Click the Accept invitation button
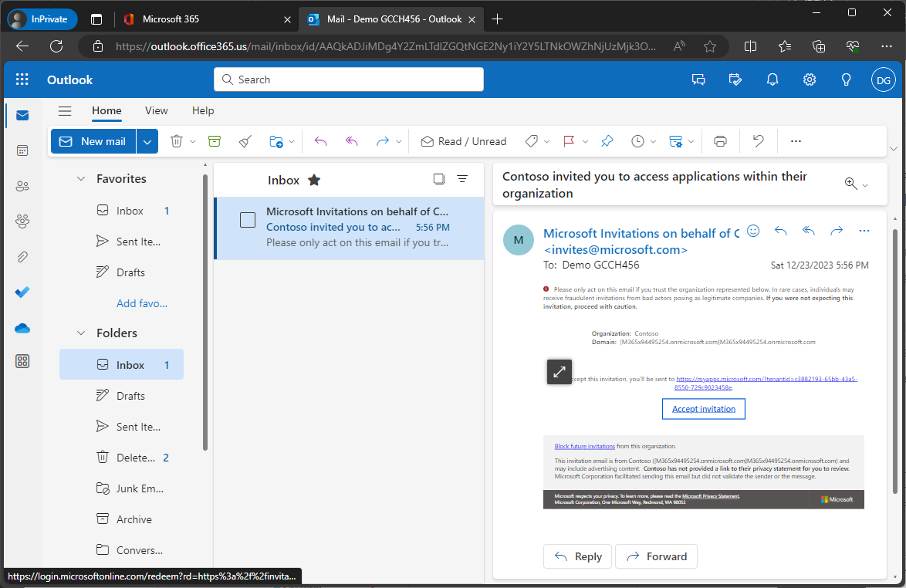 pyautogui.click(x=703, y=409)
